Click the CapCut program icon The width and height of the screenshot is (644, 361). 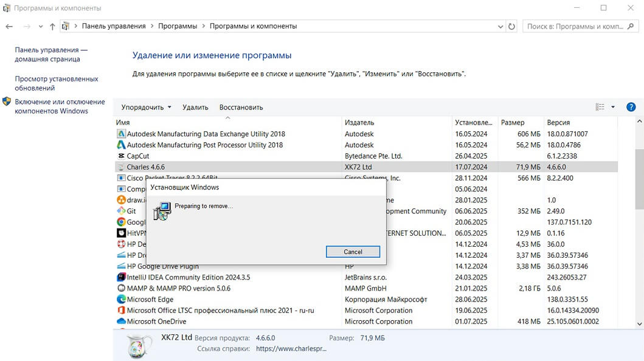click(x=121, y=156)
